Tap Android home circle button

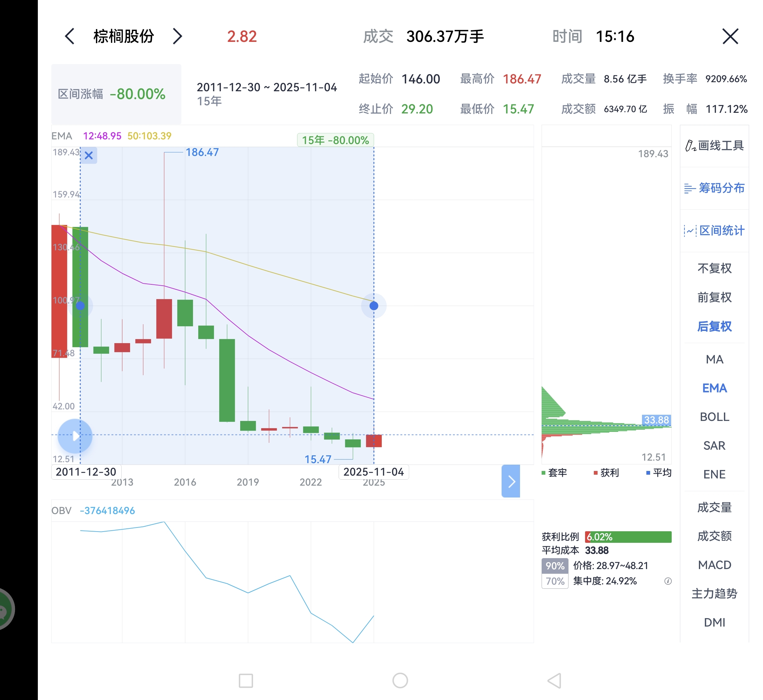point(400,681)
